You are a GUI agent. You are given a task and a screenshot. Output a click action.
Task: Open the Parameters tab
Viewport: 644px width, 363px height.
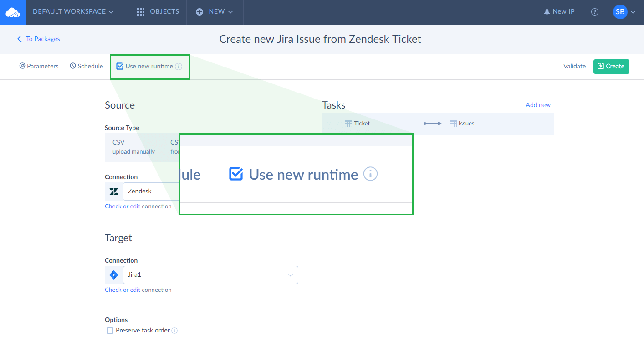[x=39, y=66]
